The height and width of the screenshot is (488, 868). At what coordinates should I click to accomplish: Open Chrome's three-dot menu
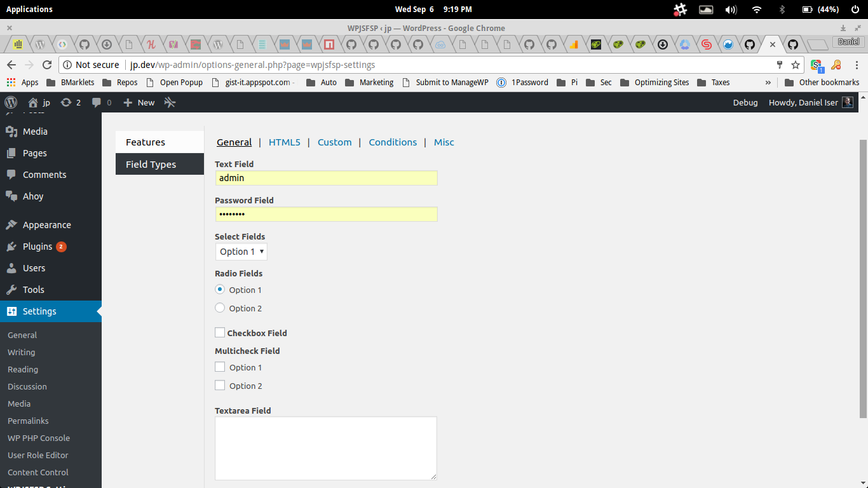[x=857, y=65]
